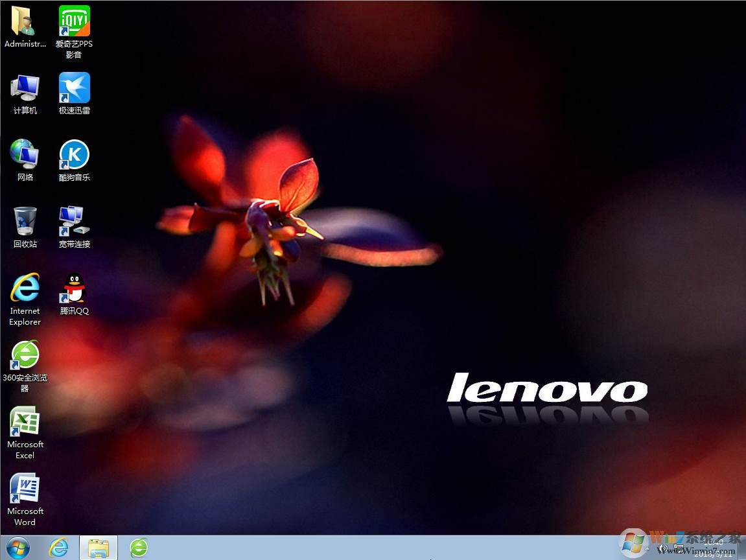Open the Windows Start menu
This screenshot has height=560, width=746.
coord(17,548)
